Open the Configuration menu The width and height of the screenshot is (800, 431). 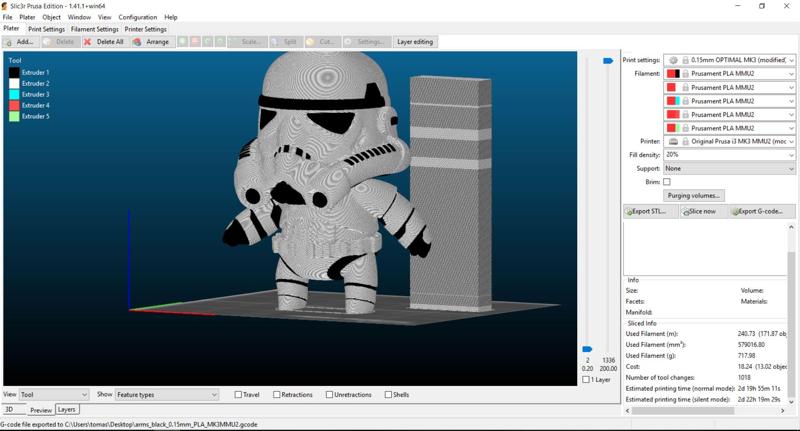click(137, 17)
